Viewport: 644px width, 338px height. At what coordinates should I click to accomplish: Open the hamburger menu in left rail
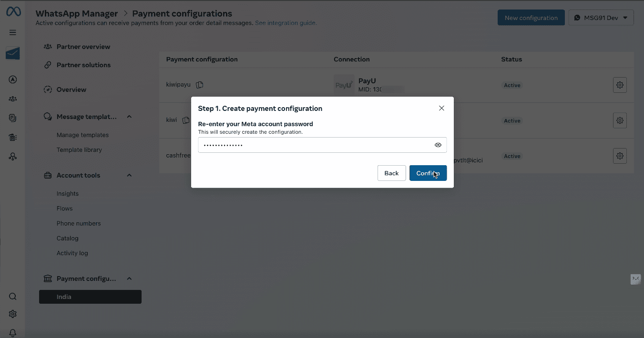[x=13, y=32]
